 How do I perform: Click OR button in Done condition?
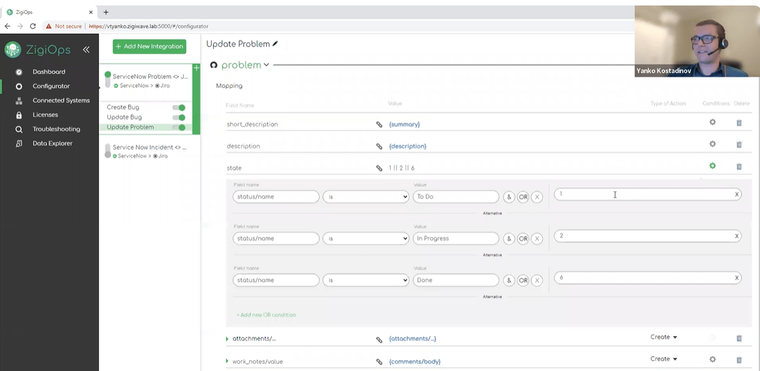522,280
